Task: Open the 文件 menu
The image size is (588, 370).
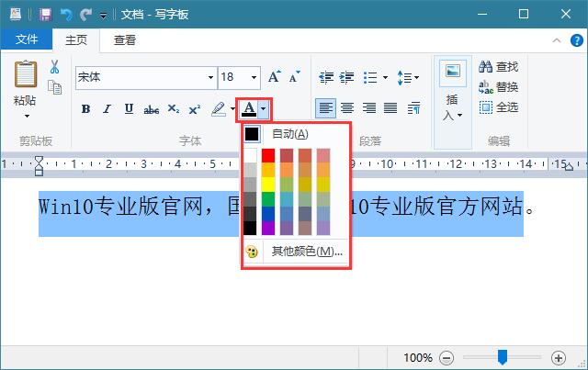Action: pos(27,39)
